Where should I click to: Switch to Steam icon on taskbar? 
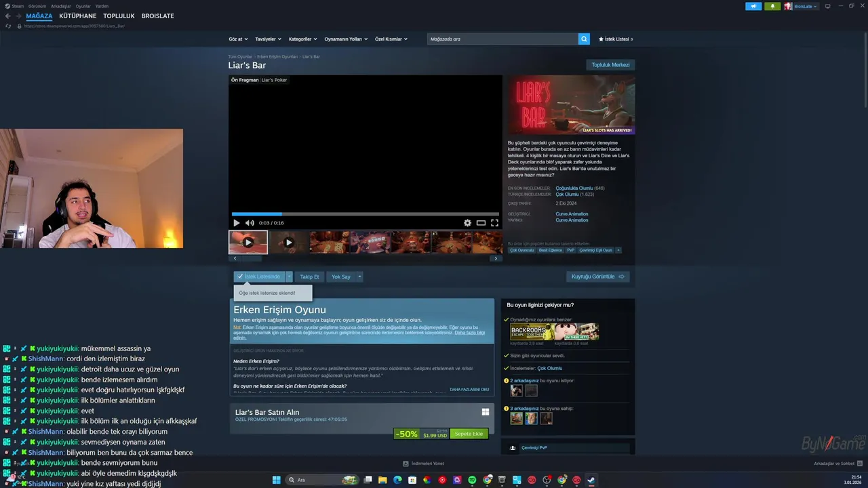point(591,480)
